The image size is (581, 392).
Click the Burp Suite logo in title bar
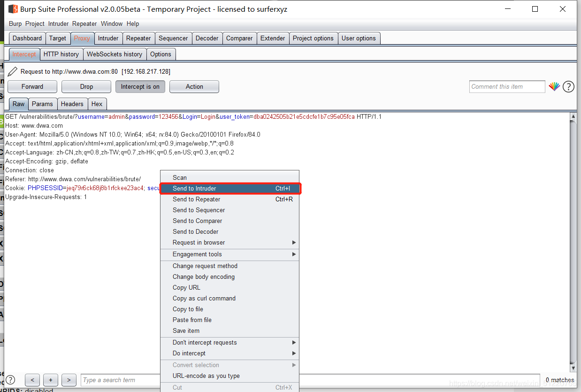pos(13,9)
